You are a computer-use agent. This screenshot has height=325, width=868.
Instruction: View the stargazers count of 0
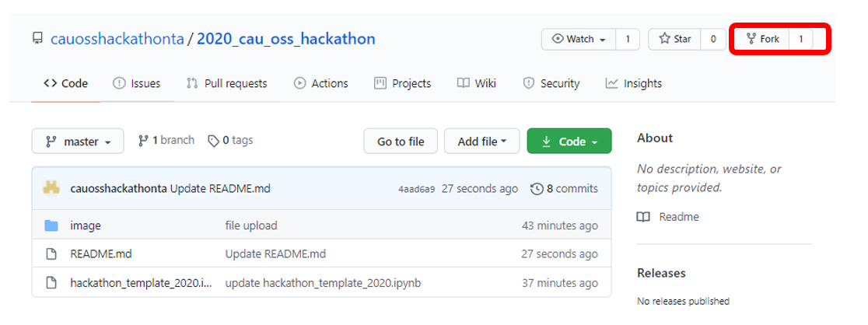point(713,40)
